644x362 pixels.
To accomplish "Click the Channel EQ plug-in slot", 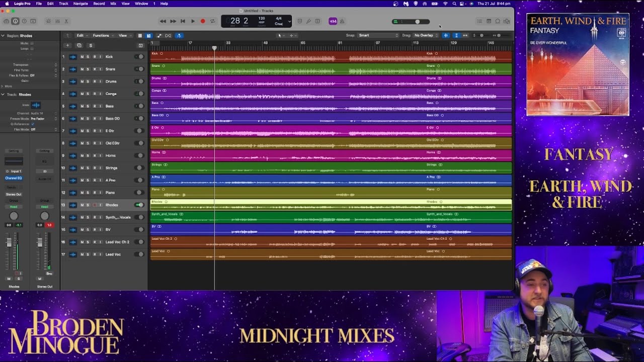I will pyautogui.click(x=14, y=178).
